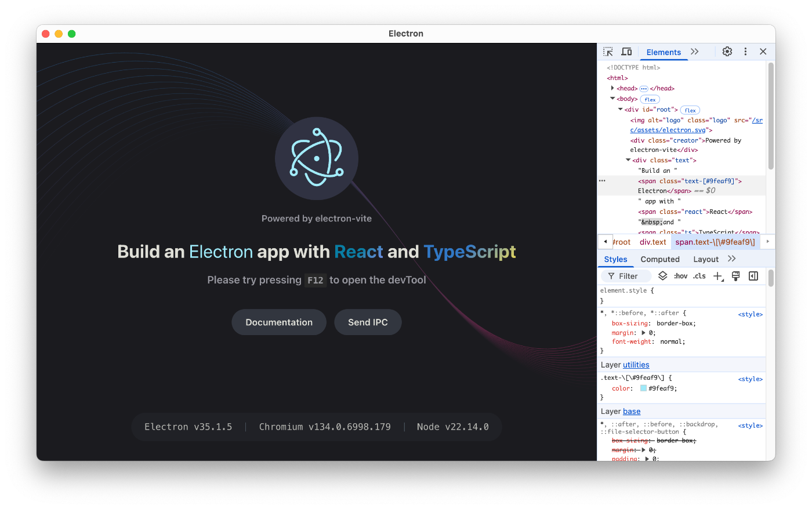This screenshot has height=509, width=812.
Task: Select the html element node
Action: click(617, 78)
